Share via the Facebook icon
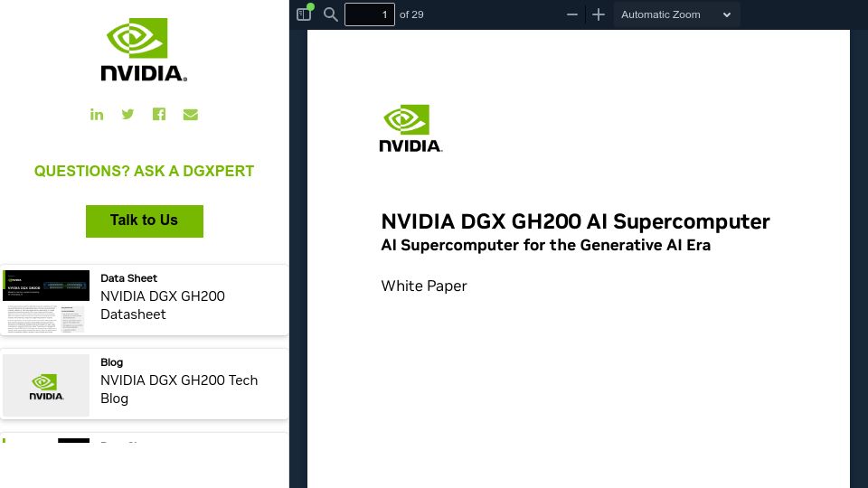The image size is (868, 488). [x=159, y=114]
